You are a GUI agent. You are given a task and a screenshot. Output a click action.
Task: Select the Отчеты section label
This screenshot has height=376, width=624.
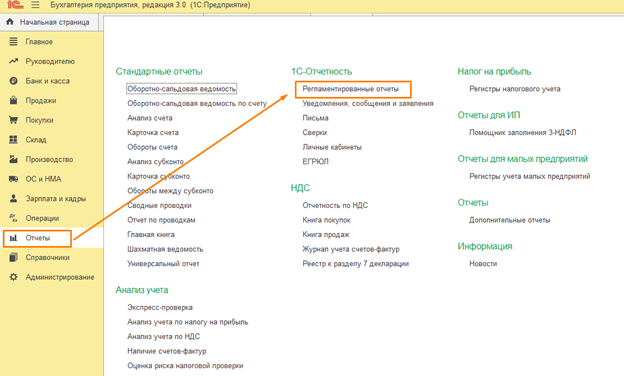38,238
